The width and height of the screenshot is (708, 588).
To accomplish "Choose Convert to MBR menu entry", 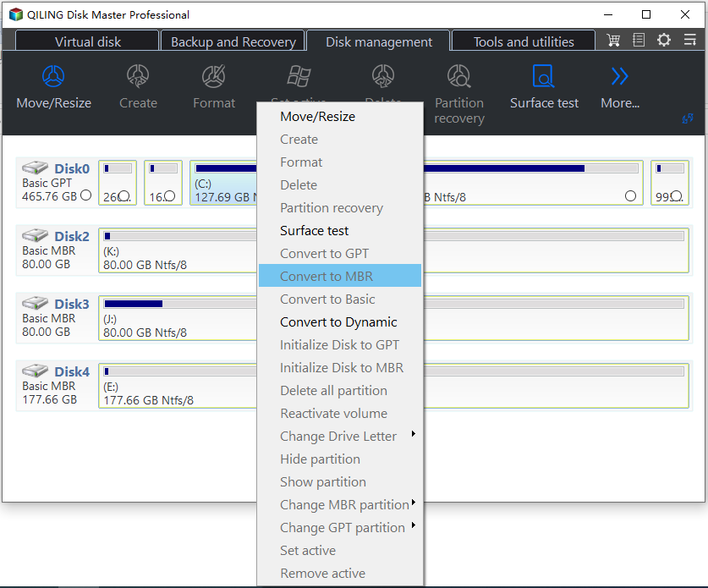I will pos(340,276).
